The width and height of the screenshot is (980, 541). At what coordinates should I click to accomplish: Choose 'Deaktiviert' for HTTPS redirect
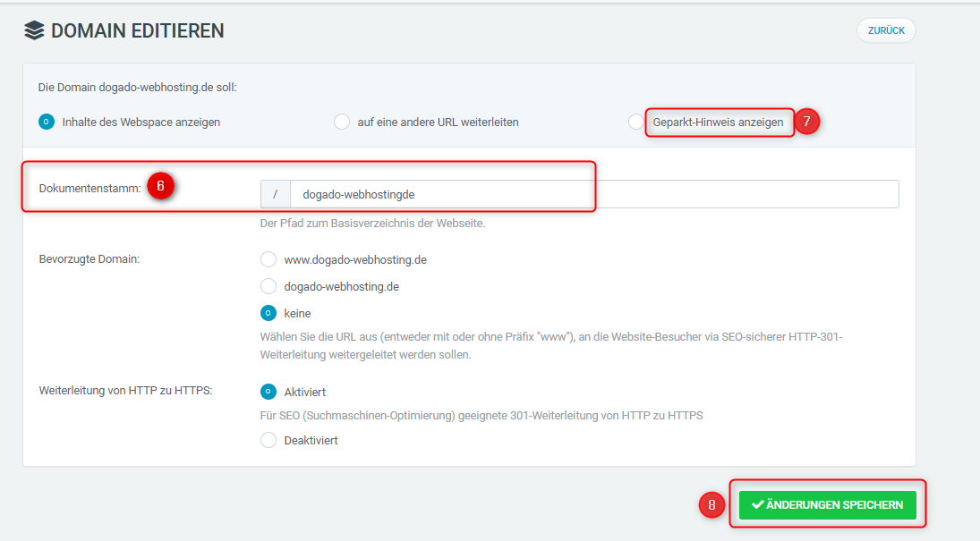(x=268, y=440)
